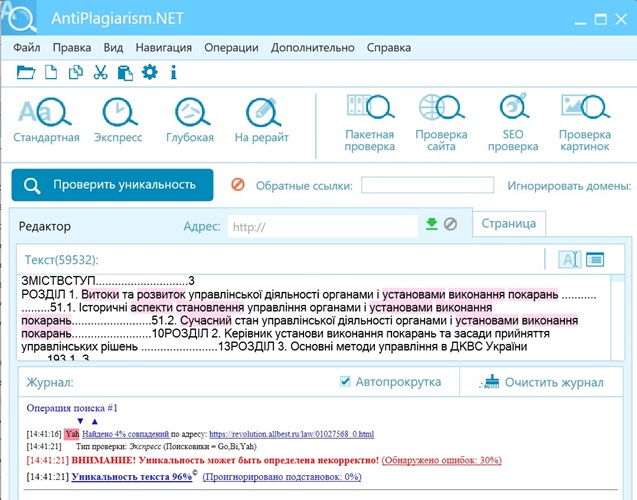Click Проверить уникальность button

click(x=112, y=185)
